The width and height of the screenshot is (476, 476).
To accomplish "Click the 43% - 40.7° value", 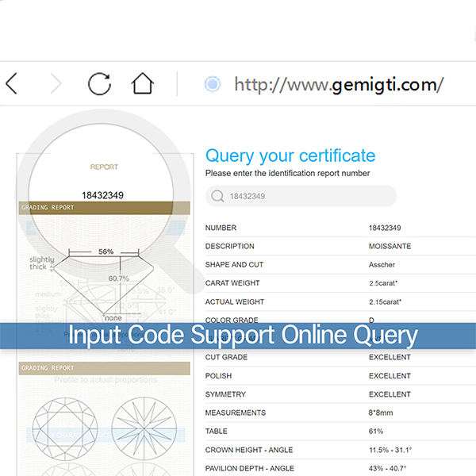I will click(x=387, y=468).
